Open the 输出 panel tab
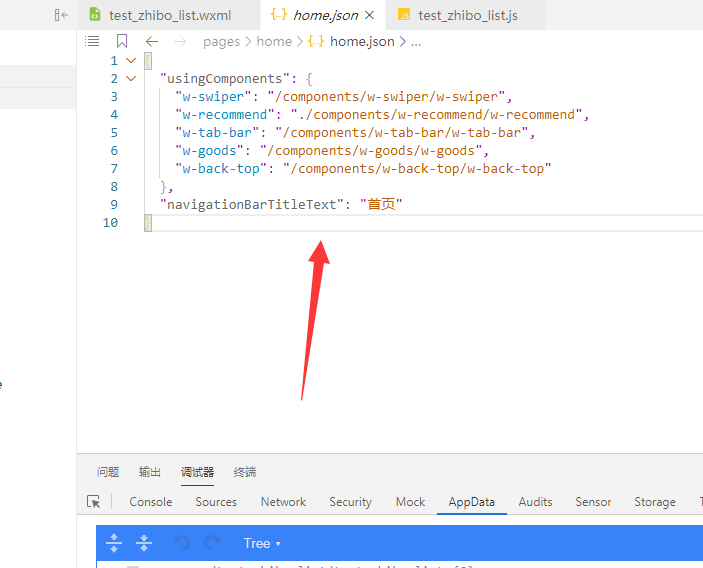This screenshot has height=568, width=703. (x=150, y=472)
